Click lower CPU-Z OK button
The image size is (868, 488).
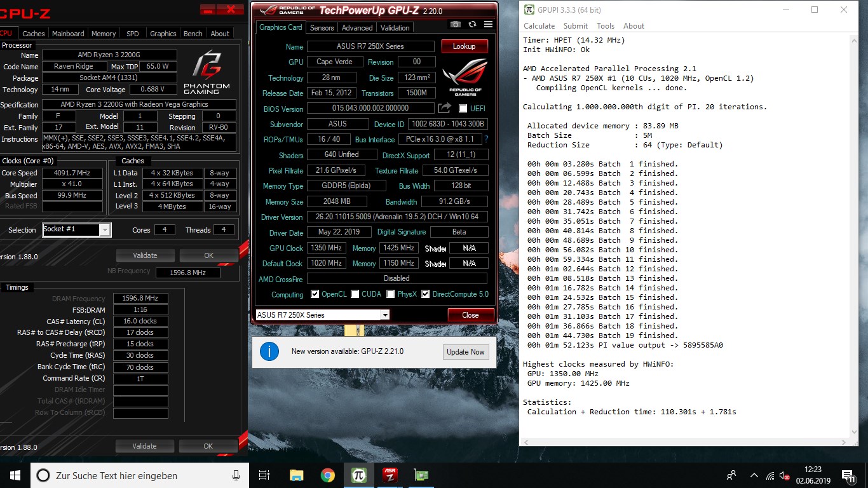click(x=208, y=446)
